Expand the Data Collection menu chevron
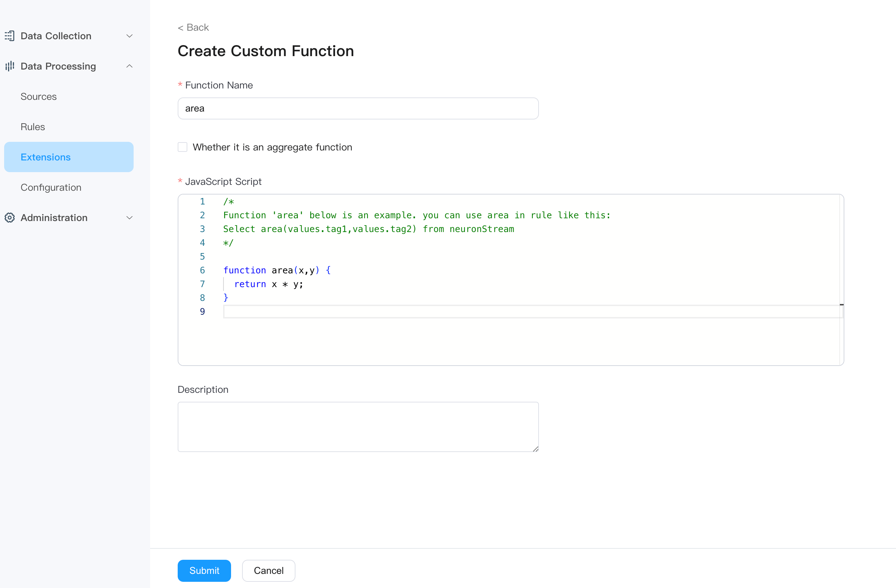This screenshot has width=896, height=588. click(129, 36)
